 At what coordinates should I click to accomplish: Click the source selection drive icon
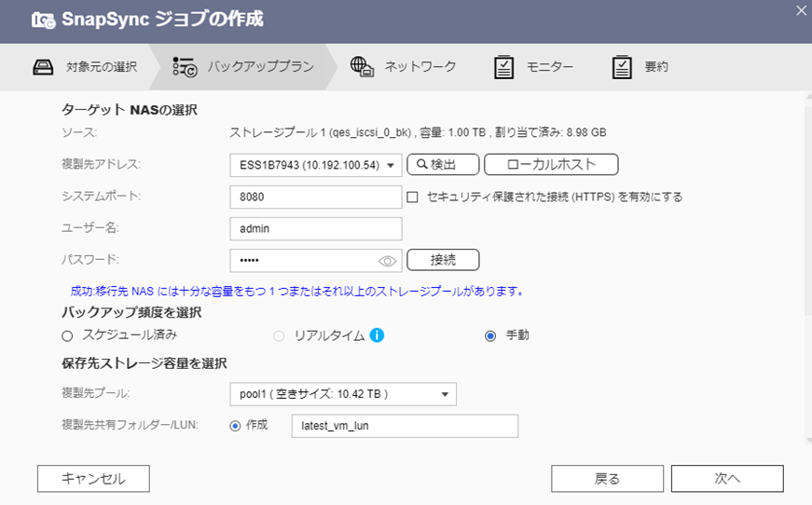point(45,67)
